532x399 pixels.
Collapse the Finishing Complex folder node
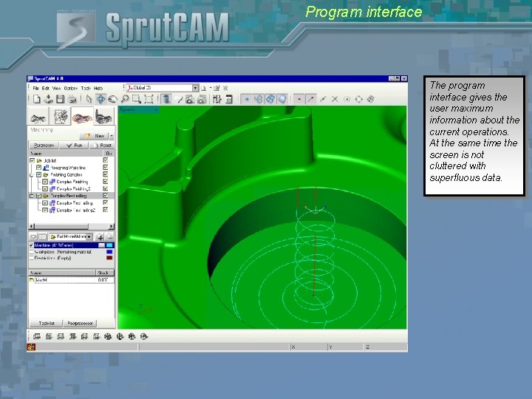pos(32,175)
